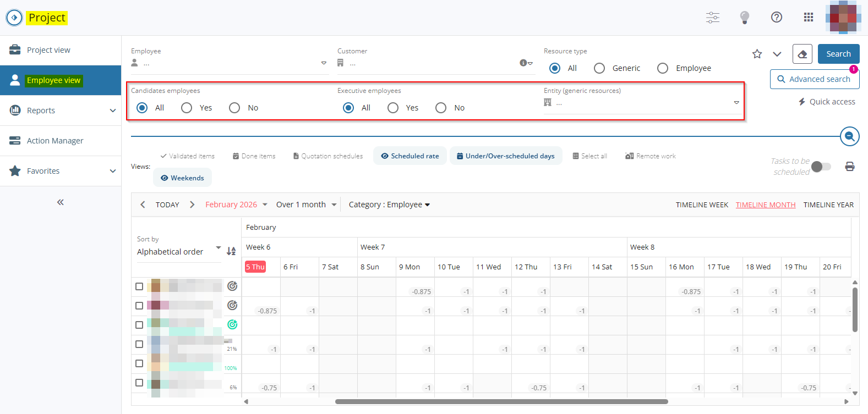
Task: Click the lightbulb tips icon
Action: (x=744, y=18)
